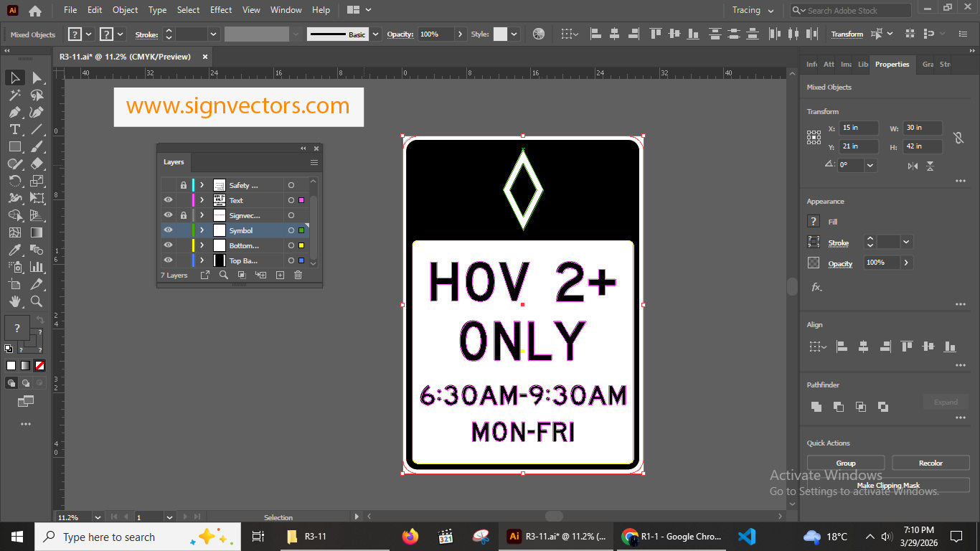Toggle visibility of the Symbol layer

click(168, 230)
